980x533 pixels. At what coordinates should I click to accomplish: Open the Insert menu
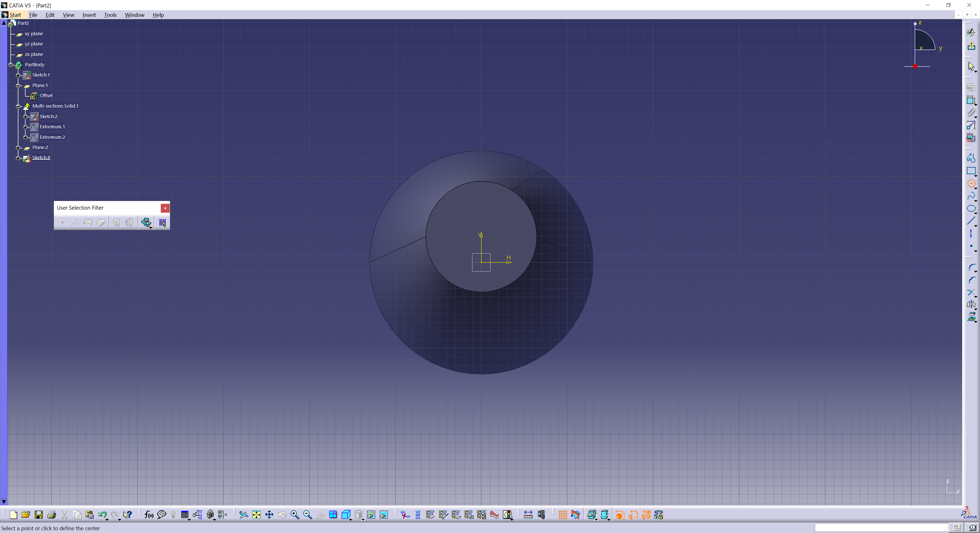pos(89,15)
